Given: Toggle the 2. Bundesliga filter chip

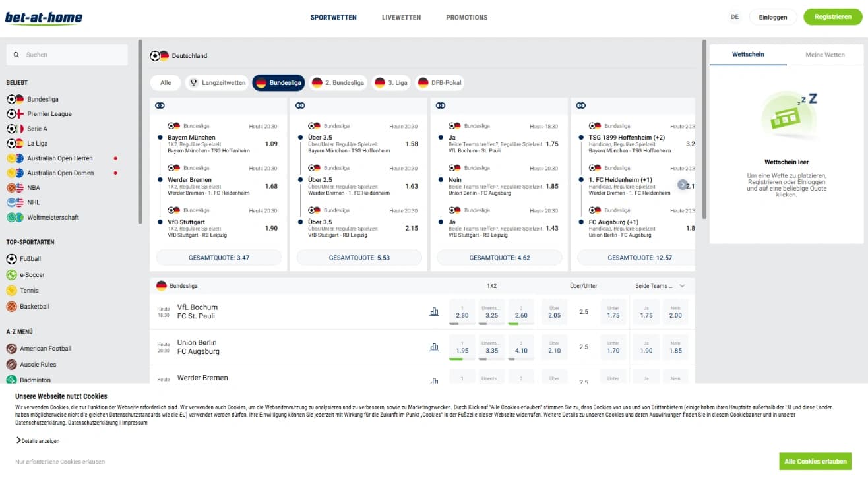Looking at the screenshot, I should tap(338, 83).
